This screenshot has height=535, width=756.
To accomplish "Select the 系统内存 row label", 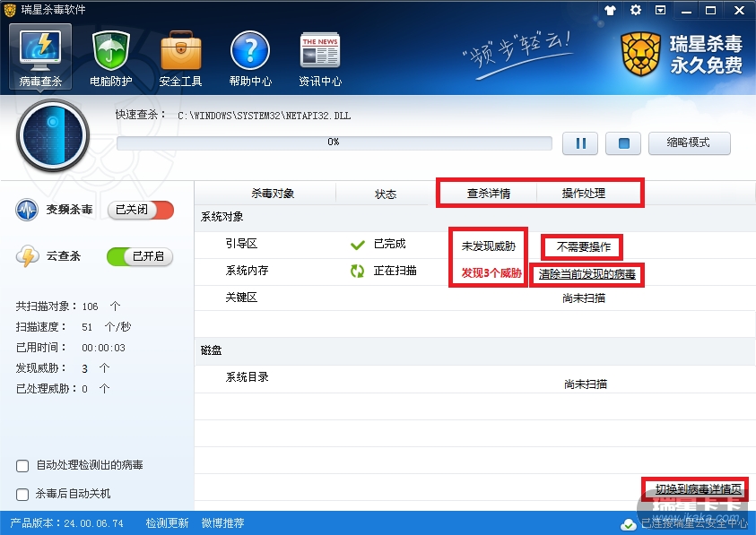I will 247,271.
